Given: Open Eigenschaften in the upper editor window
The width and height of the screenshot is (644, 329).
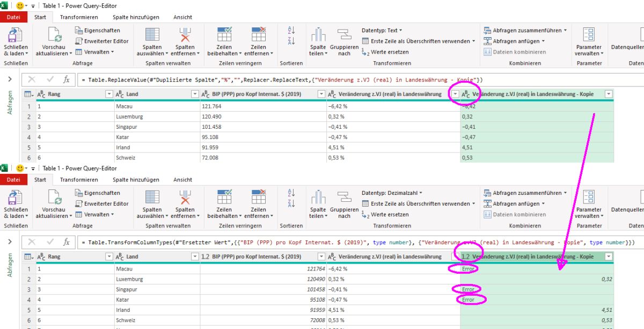Looking at the screenshot, I should [98, 30].
